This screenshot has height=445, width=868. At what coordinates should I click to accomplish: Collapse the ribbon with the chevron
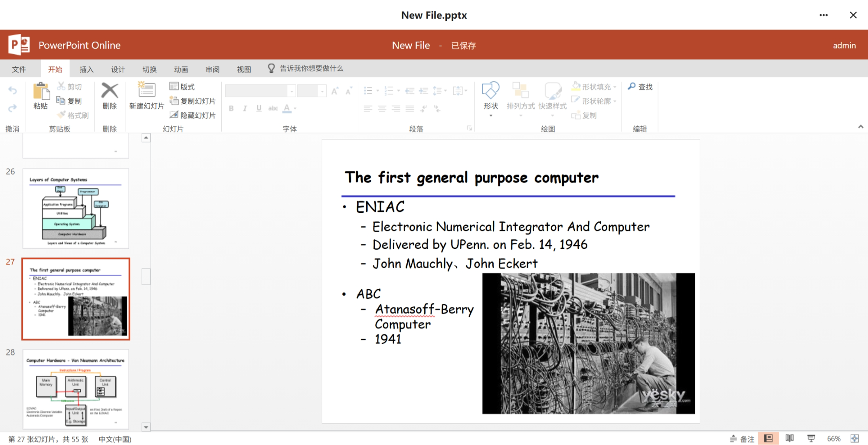(x=861, y=126)
